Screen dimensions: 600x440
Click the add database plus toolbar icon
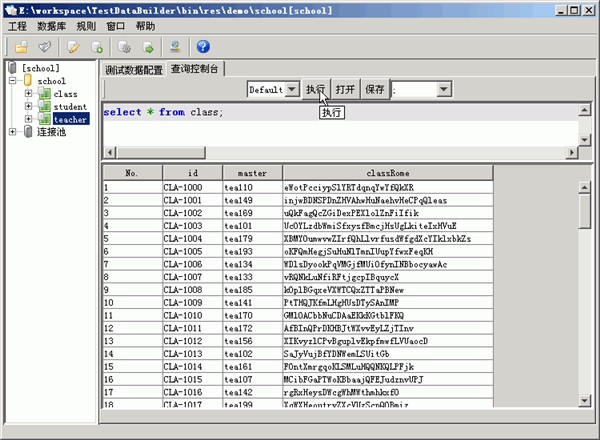tap(97, 47)
